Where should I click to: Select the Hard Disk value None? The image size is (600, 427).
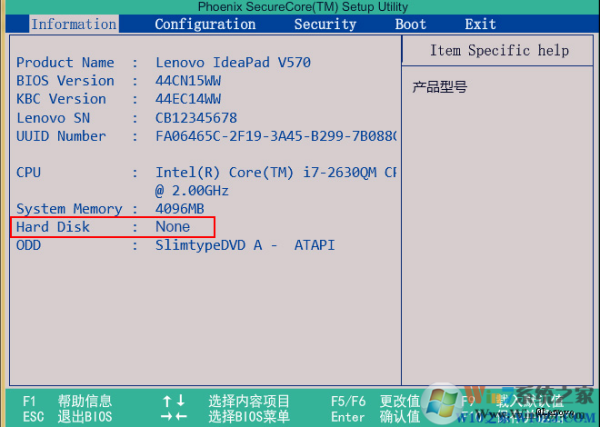point(173,227)
